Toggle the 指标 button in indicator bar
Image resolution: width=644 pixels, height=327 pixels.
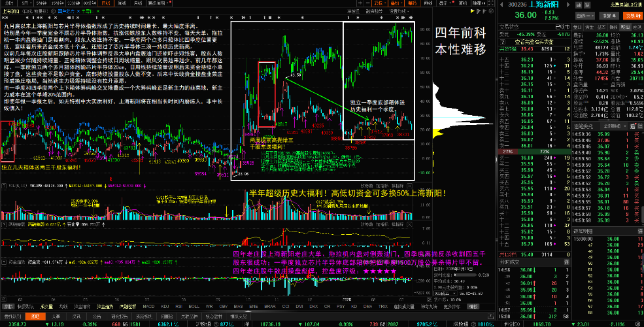(x=7, y=307)
